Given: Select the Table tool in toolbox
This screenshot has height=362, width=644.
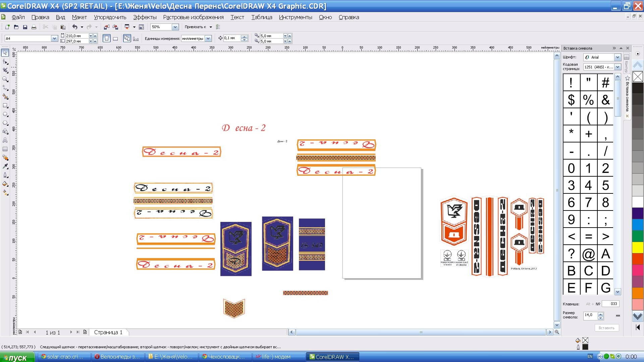Looking at the screenshot, I should point(5,149).
